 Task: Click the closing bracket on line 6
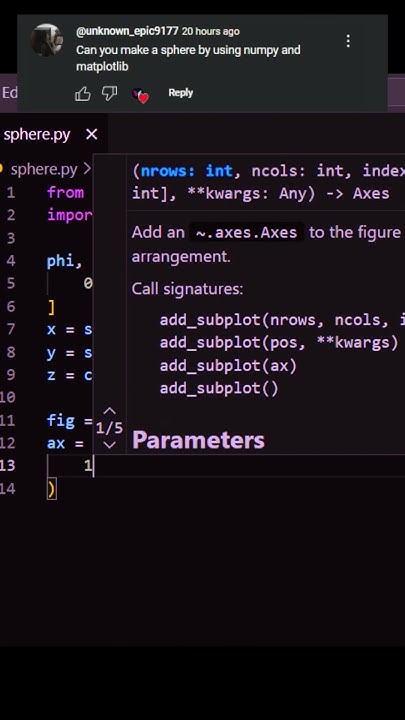[51, 307]
